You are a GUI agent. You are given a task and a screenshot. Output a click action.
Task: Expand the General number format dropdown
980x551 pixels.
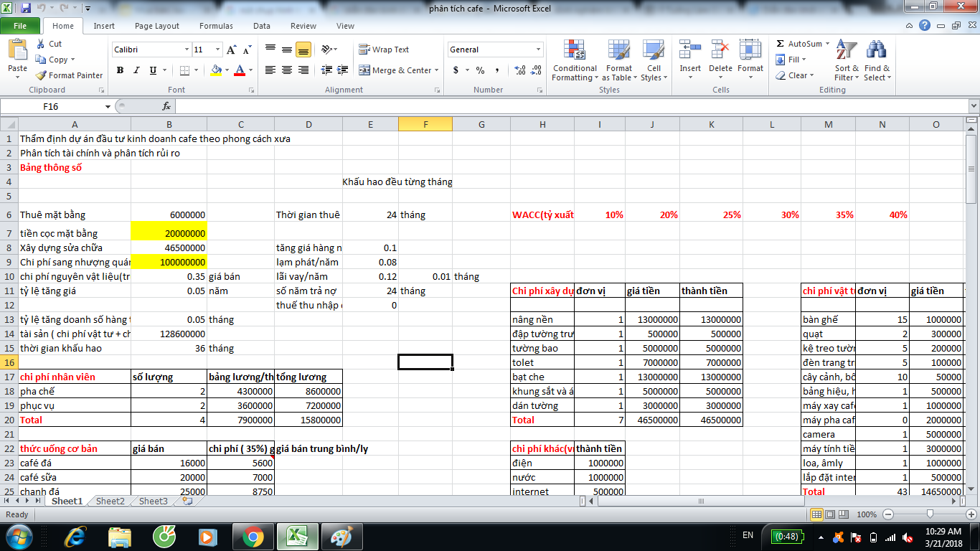pyautogui.click(x=538, y=50)
